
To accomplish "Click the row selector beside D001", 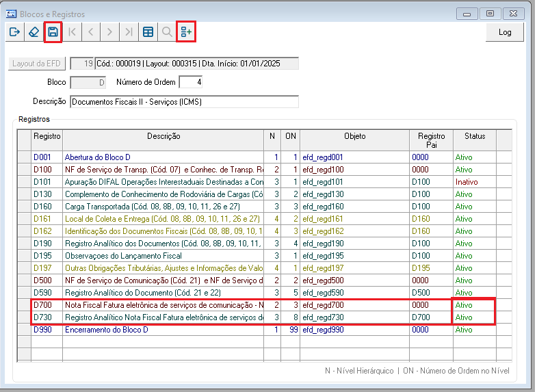I will tap(25, 157).
